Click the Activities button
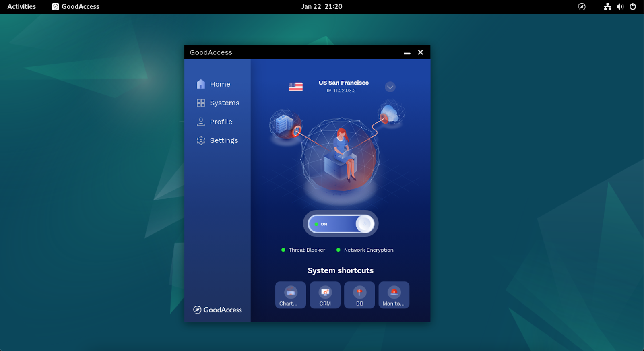 pos(22,6)
